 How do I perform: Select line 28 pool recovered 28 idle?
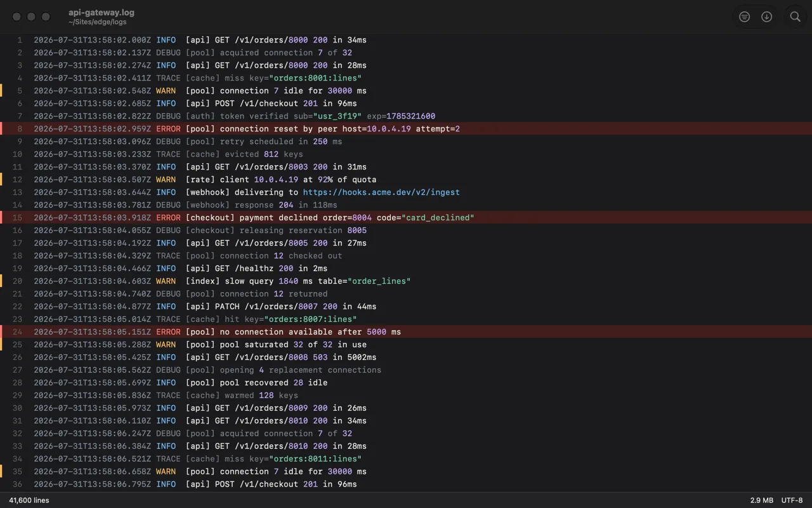coord(406,383)
